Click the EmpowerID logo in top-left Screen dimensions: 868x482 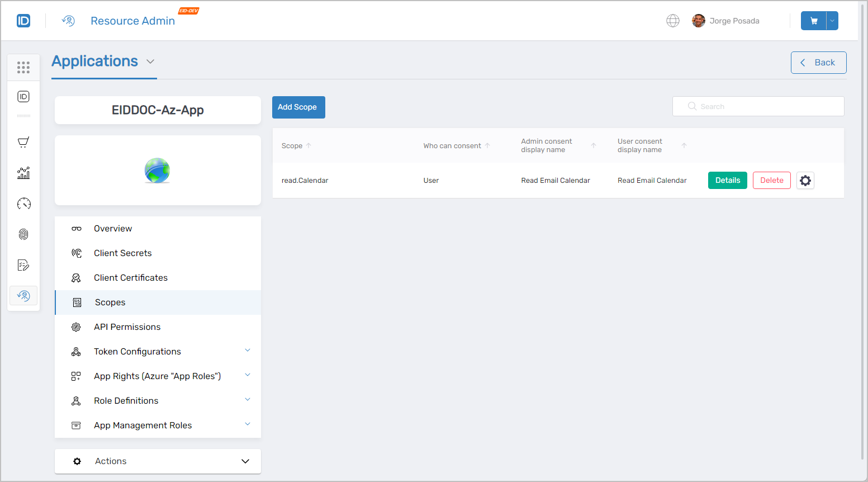[x=23, y=21]
